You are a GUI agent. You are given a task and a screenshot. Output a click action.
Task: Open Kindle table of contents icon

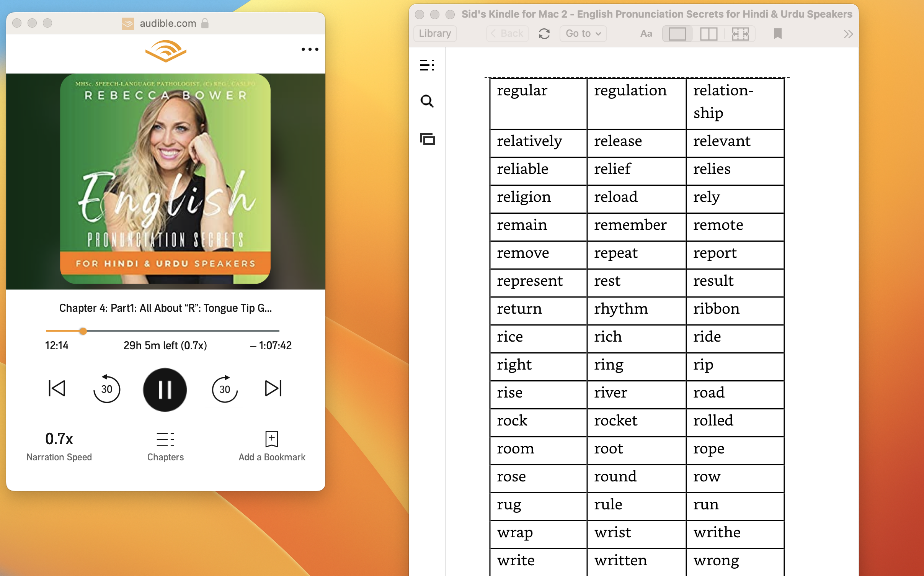click(x=427, y=65)
